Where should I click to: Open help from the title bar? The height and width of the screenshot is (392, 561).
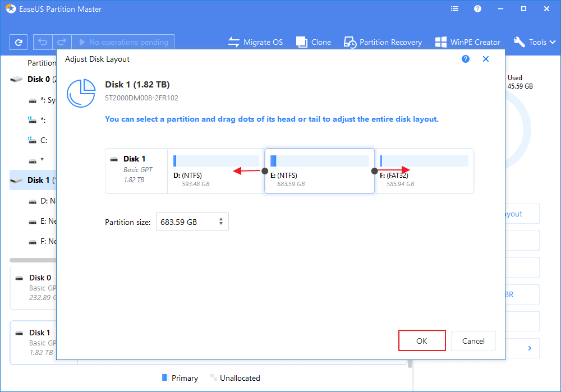pos(477,8)
